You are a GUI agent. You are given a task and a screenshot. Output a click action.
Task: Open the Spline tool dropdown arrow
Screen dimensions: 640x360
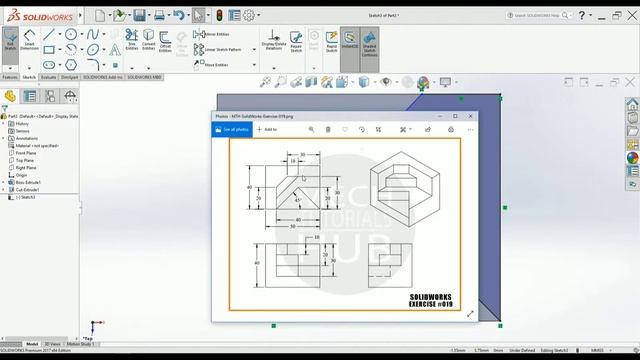(104, 34)
